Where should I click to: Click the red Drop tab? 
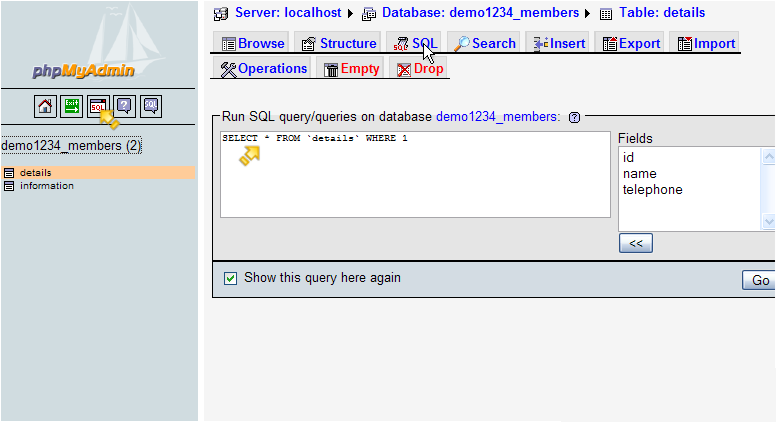tap(419, 68)
